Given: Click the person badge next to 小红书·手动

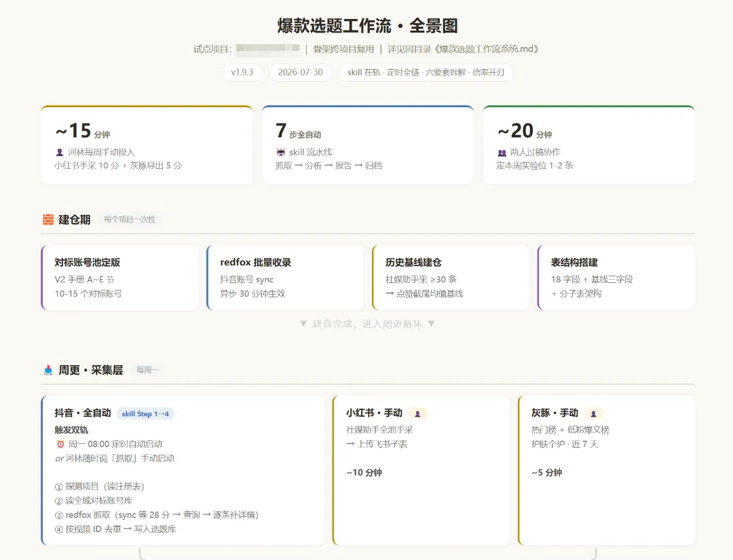Looking at the screenshot, I should (x=417, y=413).
